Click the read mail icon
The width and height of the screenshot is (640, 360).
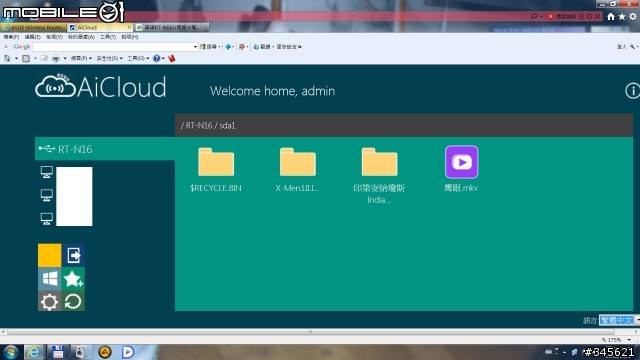[44, 58]
